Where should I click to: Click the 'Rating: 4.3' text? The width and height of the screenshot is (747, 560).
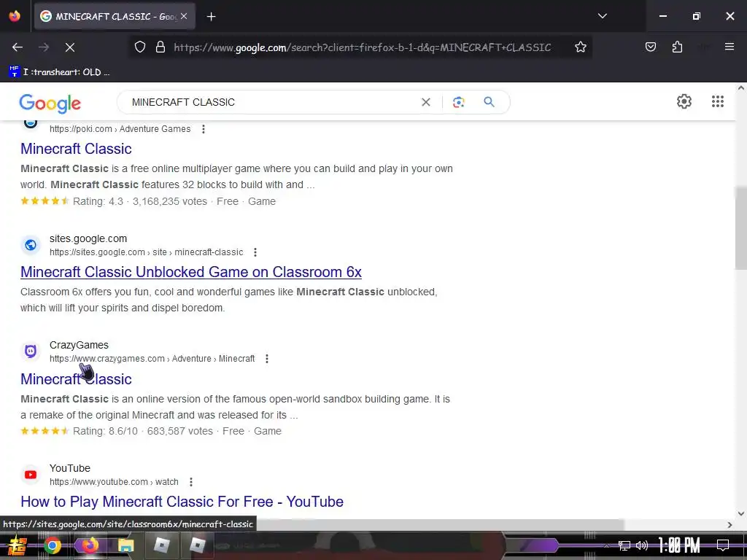(x=98, y=201)
